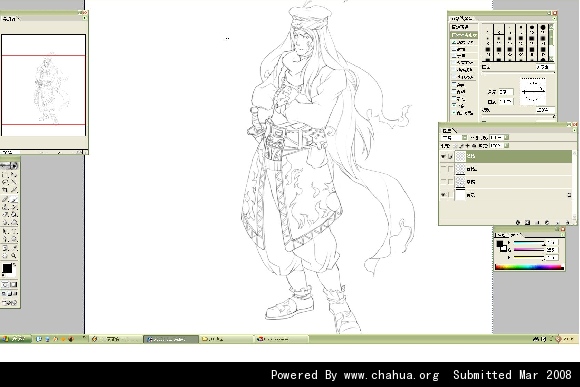Toggle eye icon of the highlighted top layer

pos(443,157)
